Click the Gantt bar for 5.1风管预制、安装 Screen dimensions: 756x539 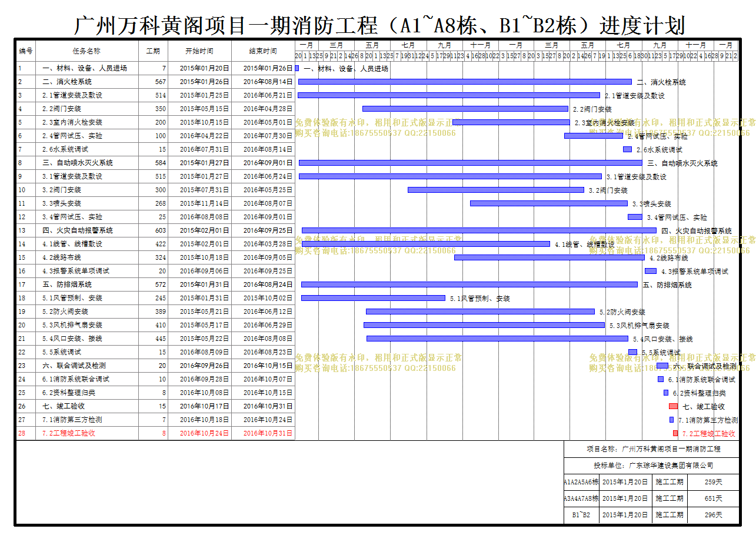pos(373,298)
